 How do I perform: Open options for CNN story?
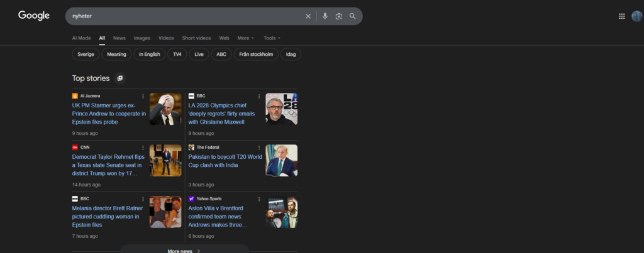(x=143, y=148)
